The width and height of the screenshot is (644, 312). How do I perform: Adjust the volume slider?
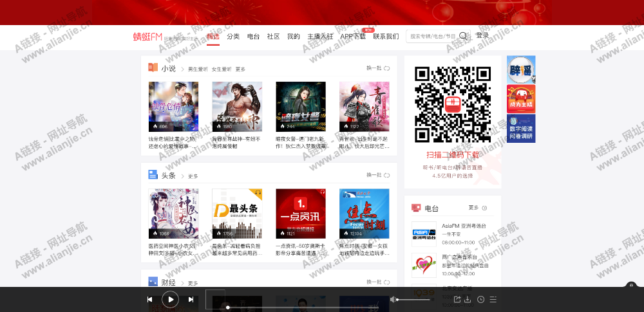pos(413,300)
